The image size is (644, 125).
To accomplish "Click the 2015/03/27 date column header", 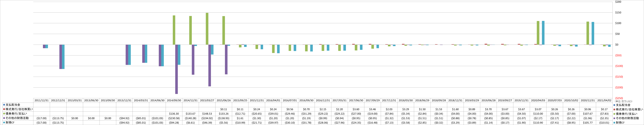I will [x=207, y=100].
